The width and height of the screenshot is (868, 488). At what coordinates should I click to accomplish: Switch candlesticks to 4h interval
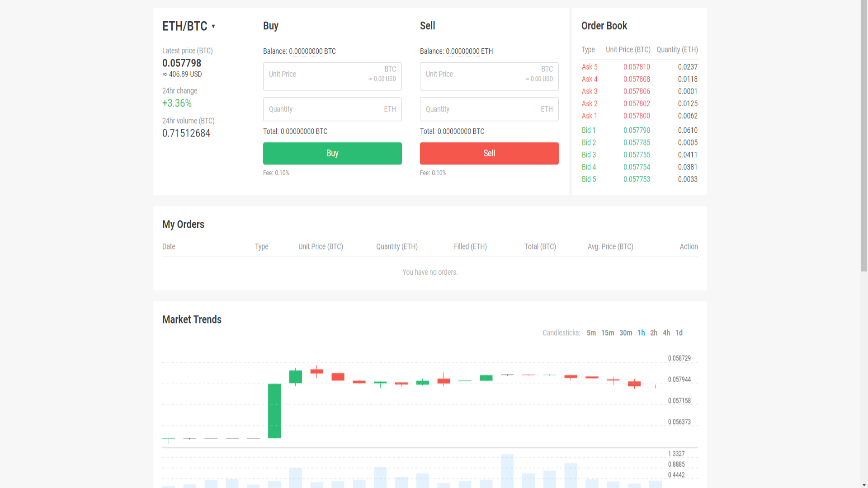coord(666,333)
